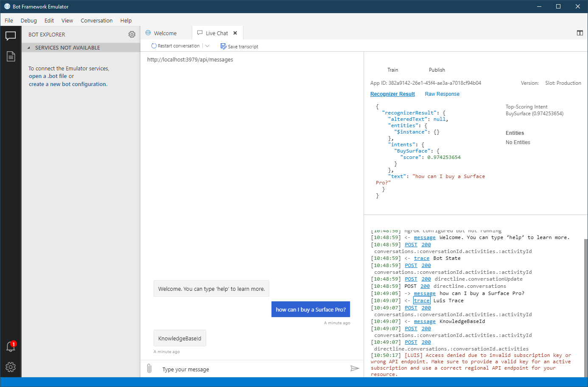Click 'open a .bot file' link
This screenshot has height=387, width=588.
click(x=48, y=76)
